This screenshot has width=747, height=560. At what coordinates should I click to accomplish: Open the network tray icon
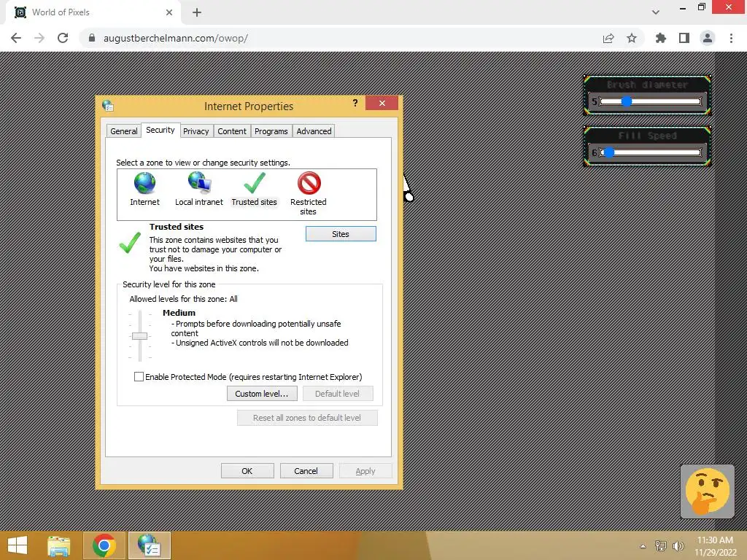[x=661, y=546]
